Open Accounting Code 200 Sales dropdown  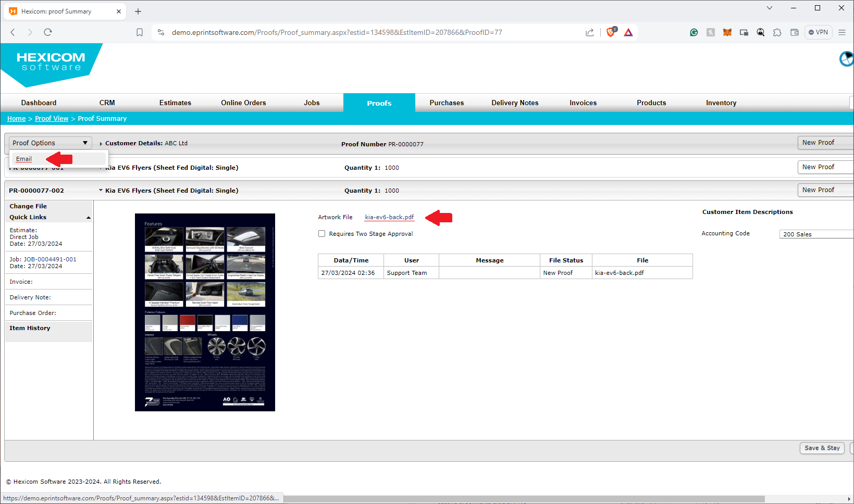[816, 234]
